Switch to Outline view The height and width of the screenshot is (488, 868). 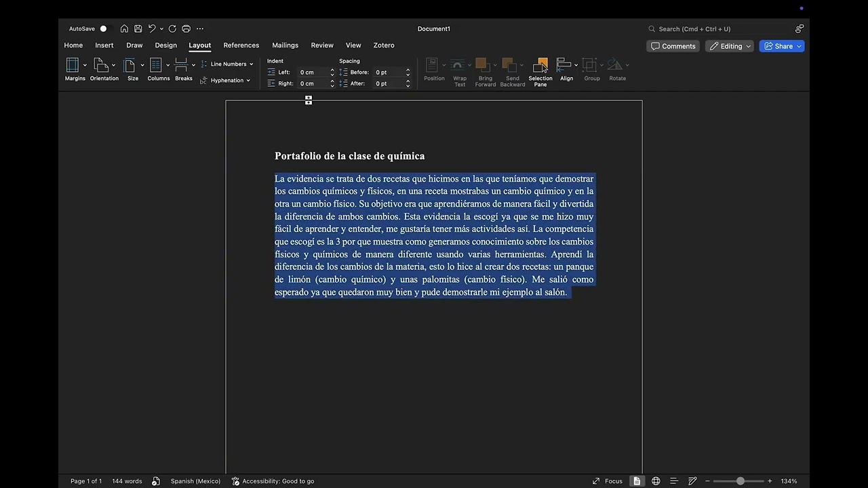pos(674,481)
